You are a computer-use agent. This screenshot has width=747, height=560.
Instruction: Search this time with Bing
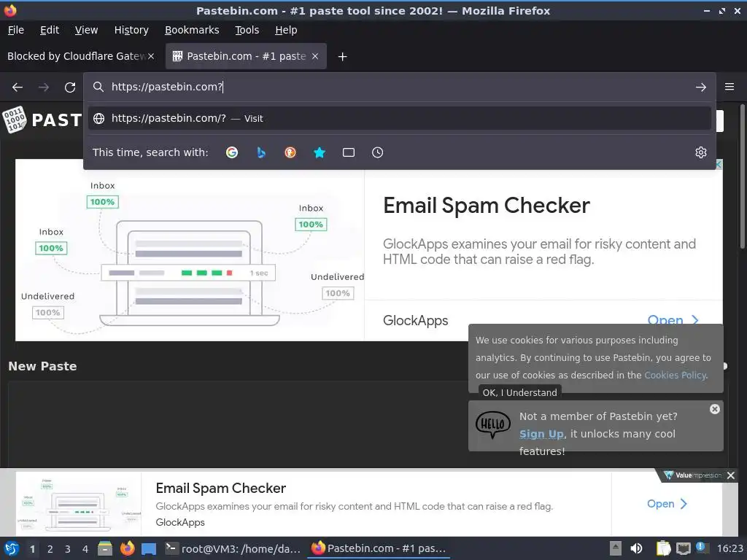point(261,152)
